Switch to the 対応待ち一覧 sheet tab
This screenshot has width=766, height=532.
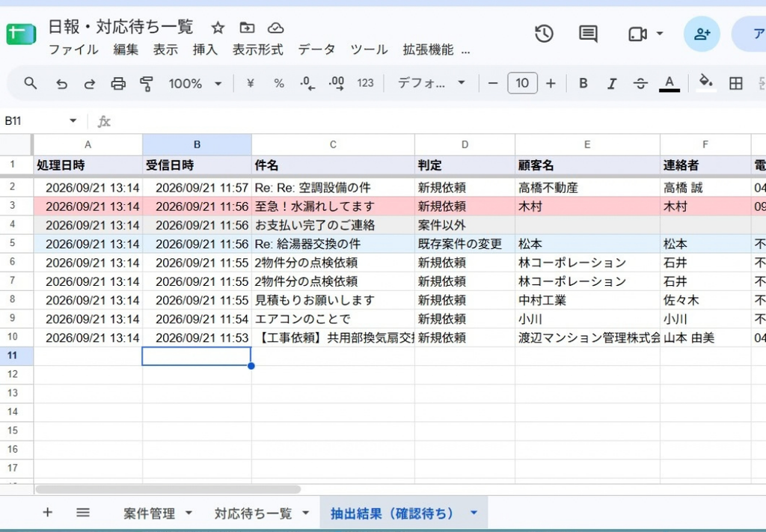253,513
